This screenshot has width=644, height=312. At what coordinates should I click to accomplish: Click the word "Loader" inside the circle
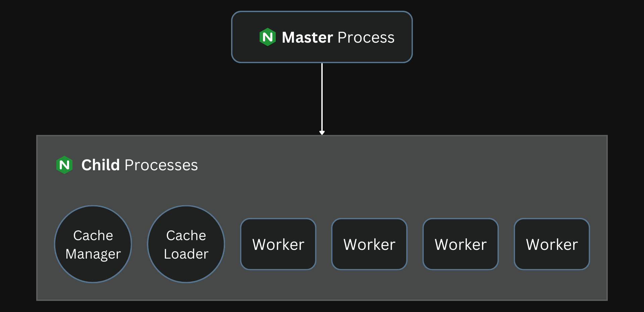click(186, 254)
